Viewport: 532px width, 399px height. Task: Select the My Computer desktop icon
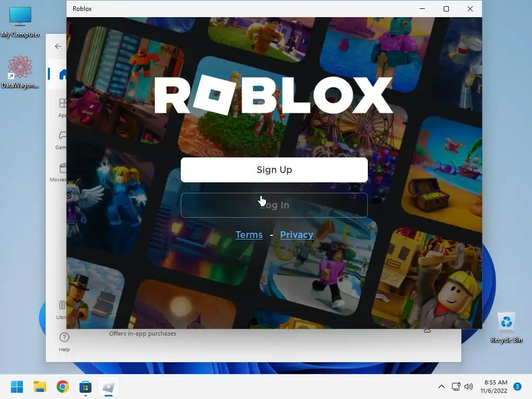[20, 22]
